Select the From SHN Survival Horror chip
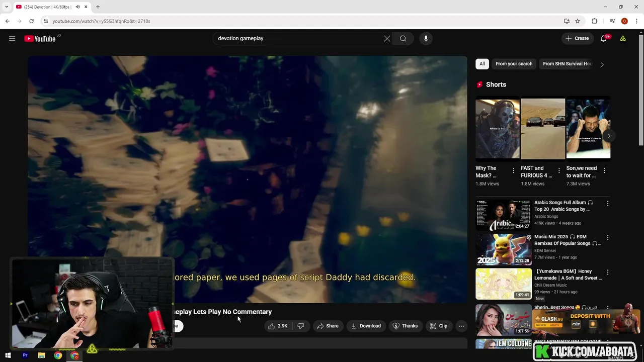The image size is (644, 362). [568, 64]
